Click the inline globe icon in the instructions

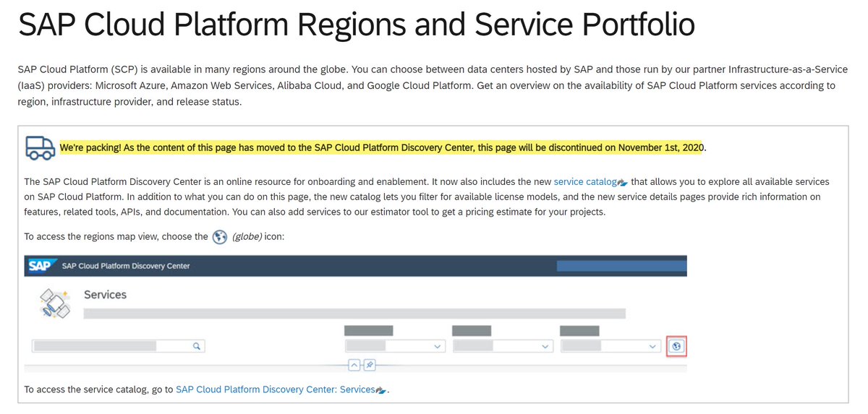point(221,236)
